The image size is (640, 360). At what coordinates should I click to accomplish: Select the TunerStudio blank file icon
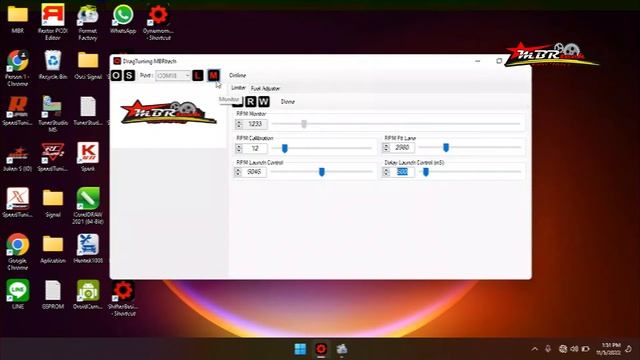[88, 111]
